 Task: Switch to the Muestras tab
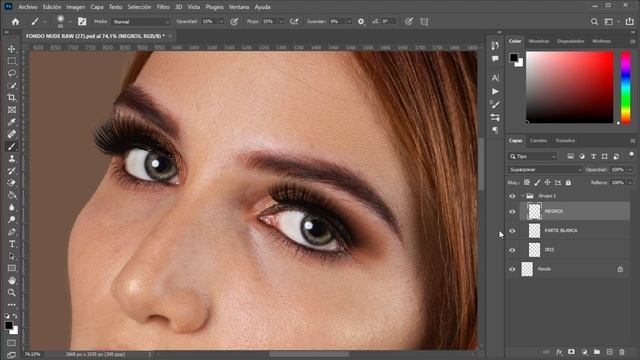pyautogui.click(x=539, y=41)
